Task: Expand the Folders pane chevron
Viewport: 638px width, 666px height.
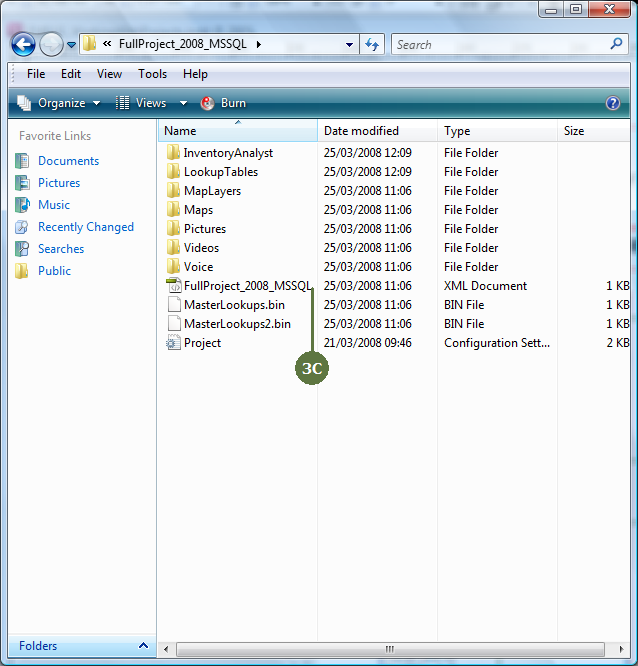Action: [143, 646]
